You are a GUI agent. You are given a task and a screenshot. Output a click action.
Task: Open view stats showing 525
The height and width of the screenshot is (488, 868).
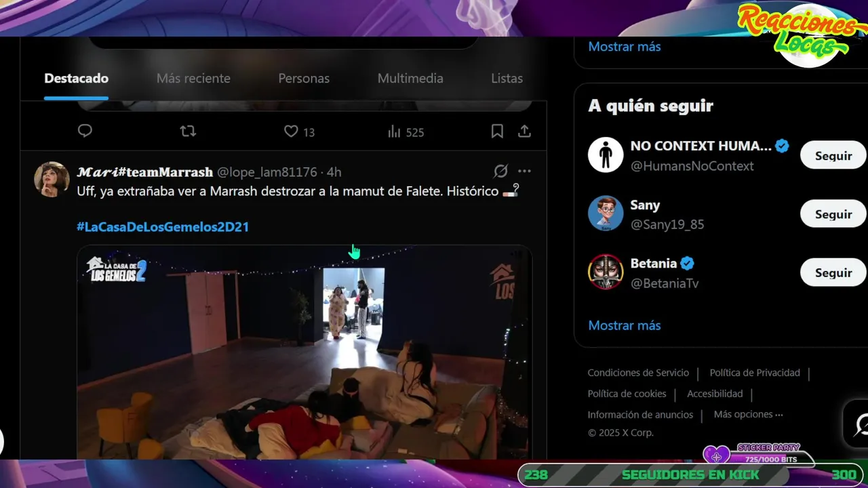tap(406, 131)
